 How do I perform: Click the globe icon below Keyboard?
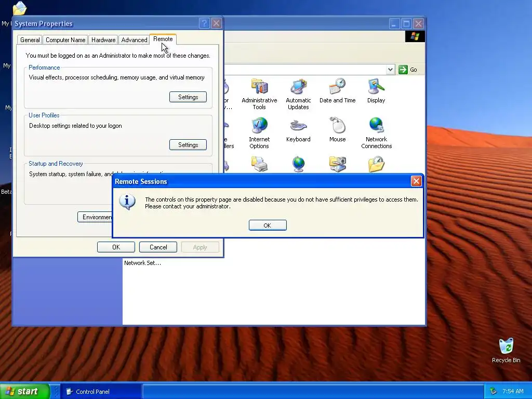coord(299,164)
